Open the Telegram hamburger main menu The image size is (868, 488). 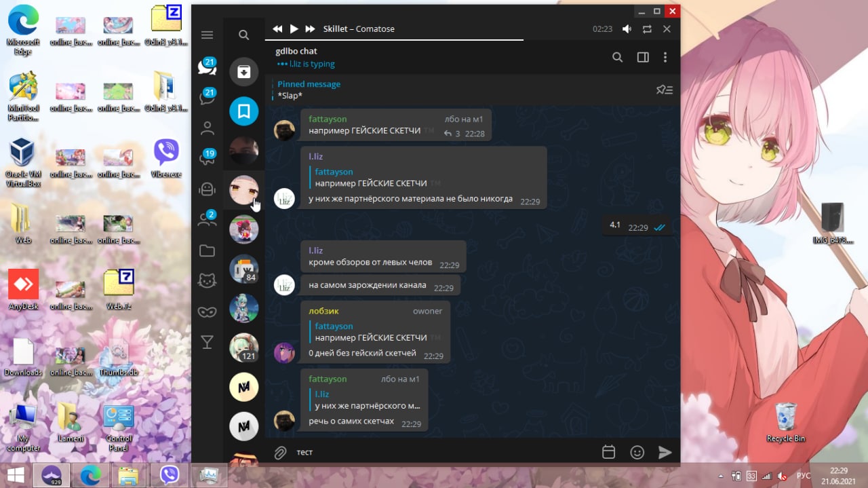pos(207,35)
